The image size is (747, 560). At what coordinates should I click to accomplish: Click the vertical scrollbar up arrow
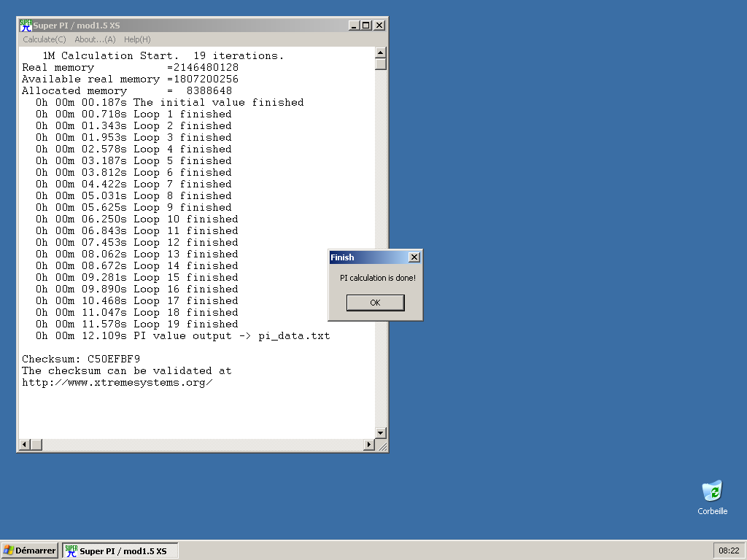click(x=381, y=52)
